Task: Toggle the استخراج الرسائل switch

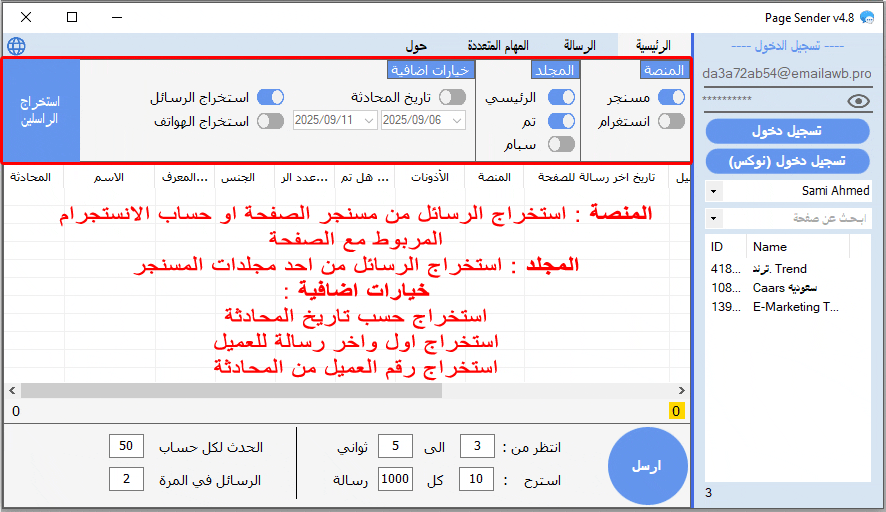Action: point(270,97)
